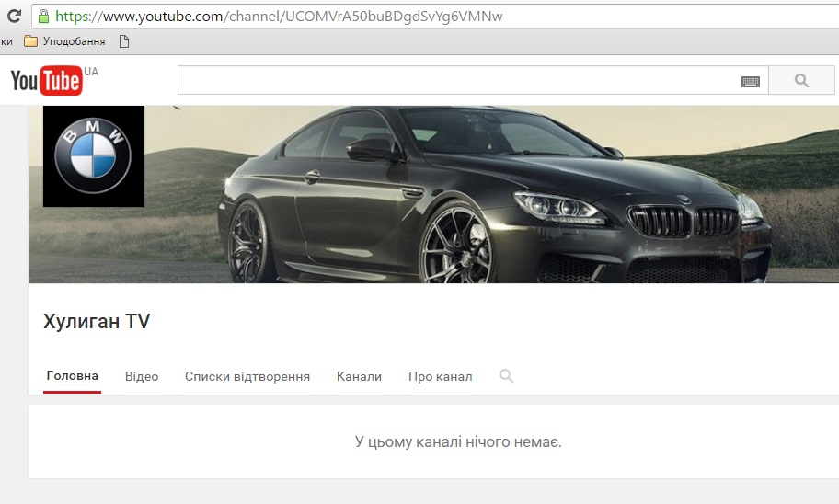
Task: Click the text У цьому каналі нічого немає
Action: pos(458,442)
